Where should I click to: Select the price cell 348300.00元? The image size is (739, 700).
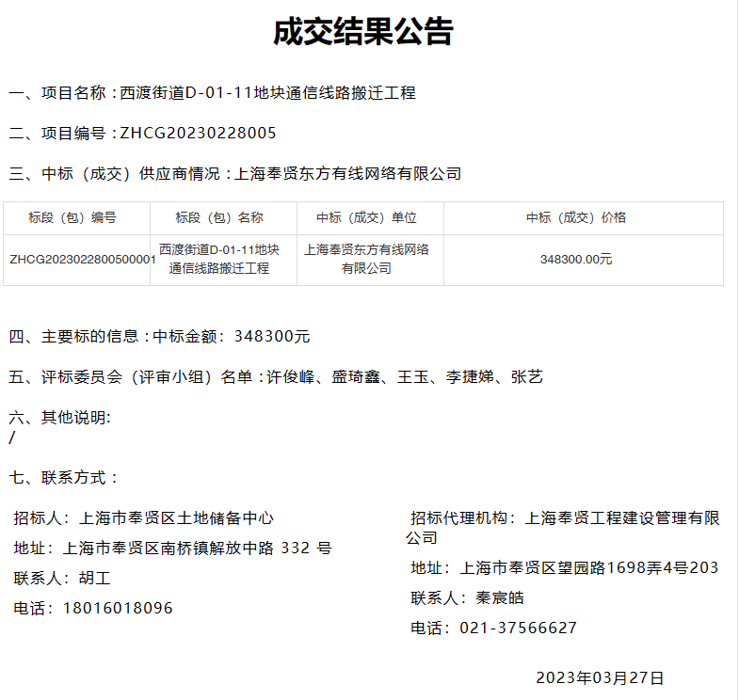pyautogui.click(x=575, y=260)
